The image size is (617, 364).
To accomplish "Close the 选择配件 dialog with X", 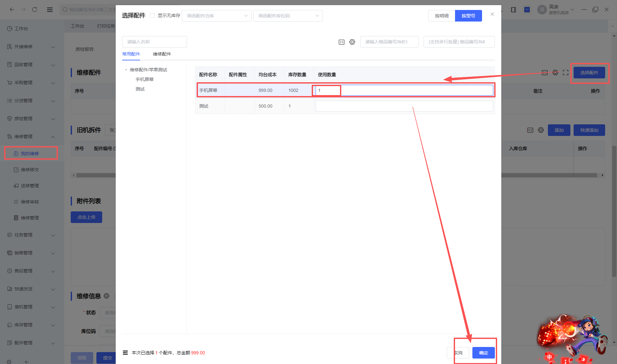I will (x=492, y=14).
